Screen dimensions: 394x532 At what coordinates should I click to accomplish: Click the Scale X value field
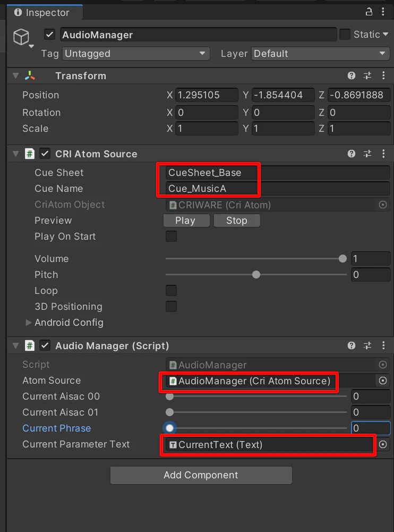[207, 128]
